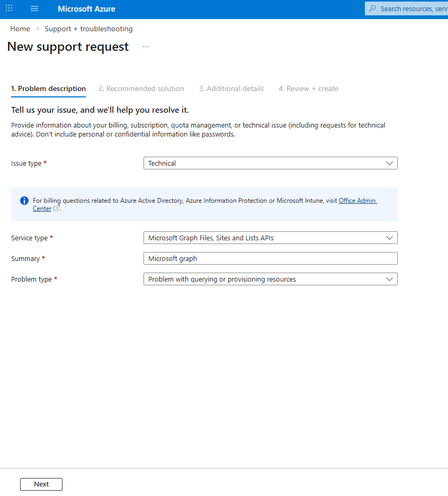Open the app launcher grid icon
This screenshot has height=496, width=448.
point(9,8)
